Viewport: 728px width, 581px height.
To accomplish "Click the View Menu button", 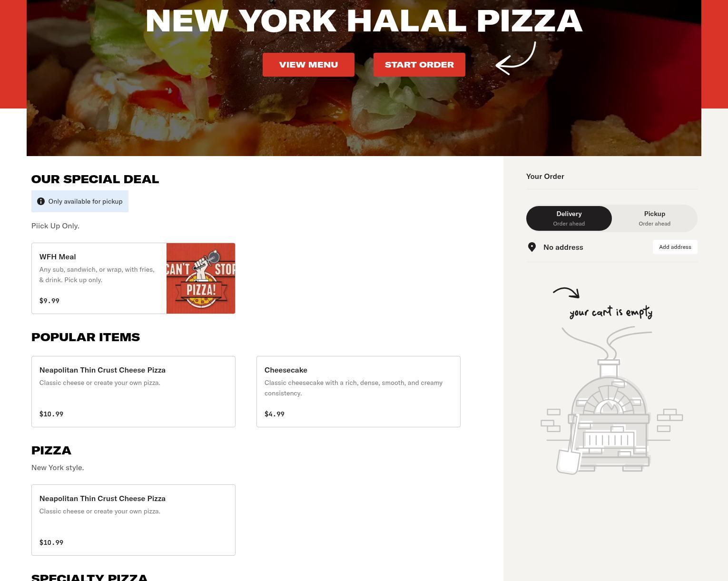I will click(308, 65).
